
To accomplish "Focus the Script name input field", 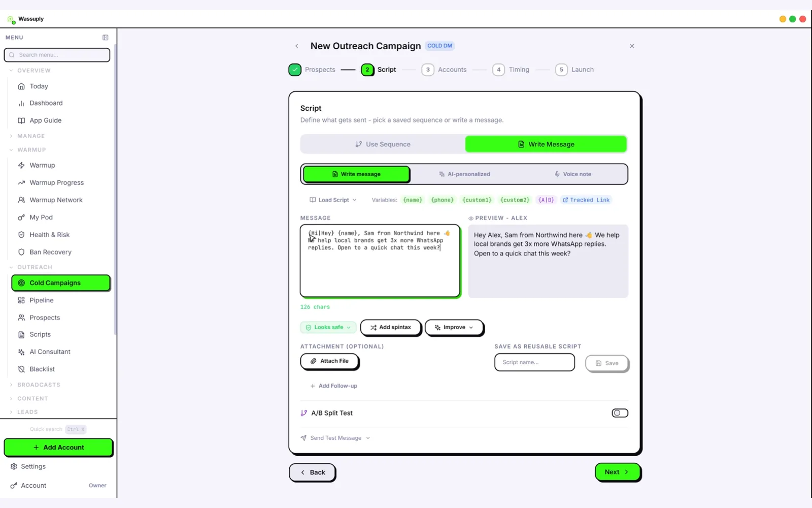I will click(x=534, y=363).
